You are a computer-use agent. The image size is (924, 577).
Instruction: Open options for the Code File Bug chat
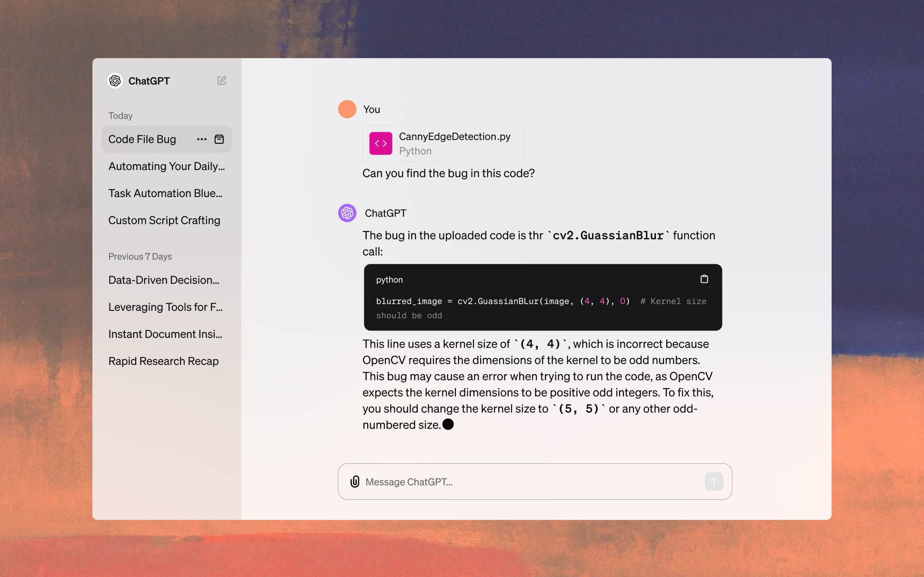(x=201, y=139)
